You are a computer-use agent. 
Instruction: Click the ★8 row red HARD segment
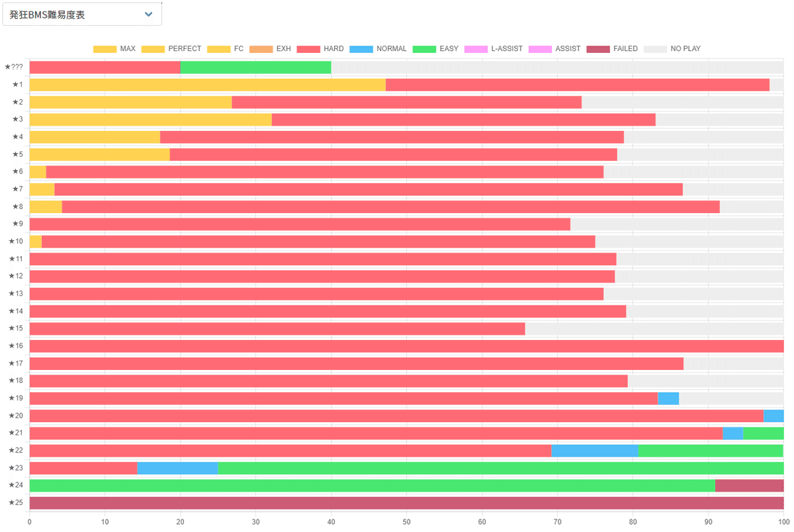pyautogui.click(x=390, y=206)
